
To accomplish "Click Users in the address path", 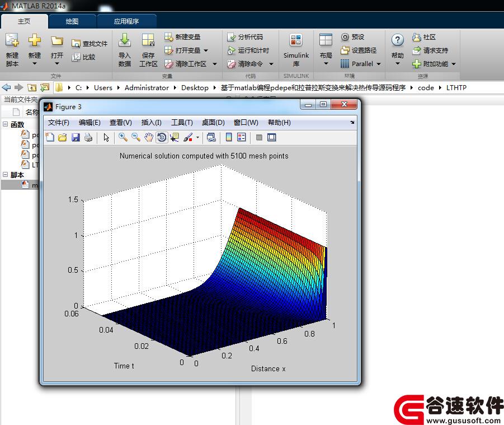I will [103, 87].
